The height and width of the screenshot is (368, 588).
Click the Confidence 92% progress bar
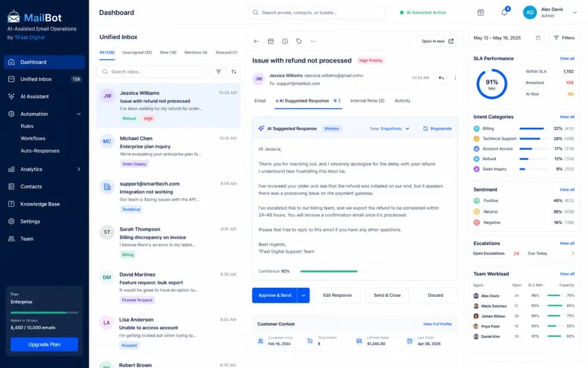(x=329, y=271)
